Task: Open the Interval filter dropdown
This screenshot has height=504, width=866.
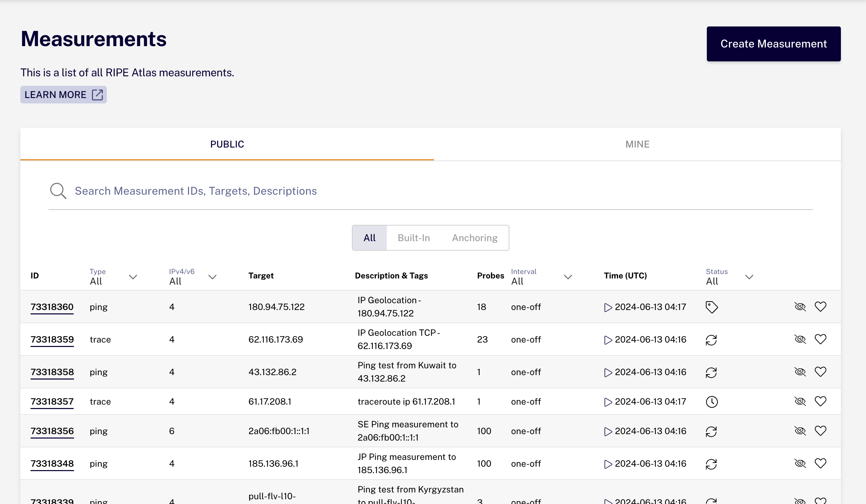Action: pyautogui.click(x=542, y=276)
